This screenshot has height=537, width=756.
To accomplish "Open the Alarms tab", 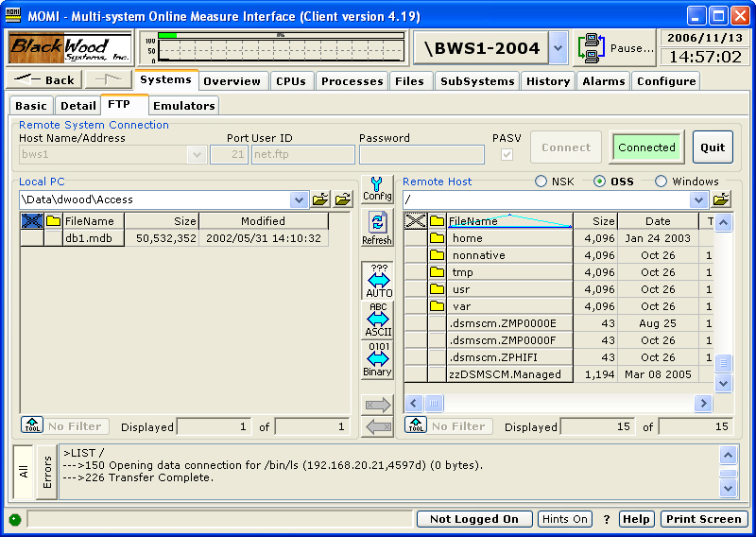I will [x=603, y=81].
